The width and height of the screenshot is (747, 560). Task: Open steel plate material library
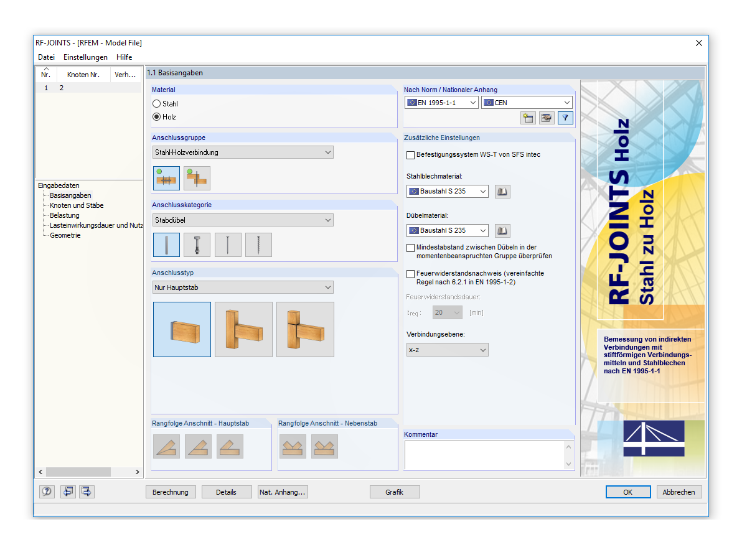502,192
